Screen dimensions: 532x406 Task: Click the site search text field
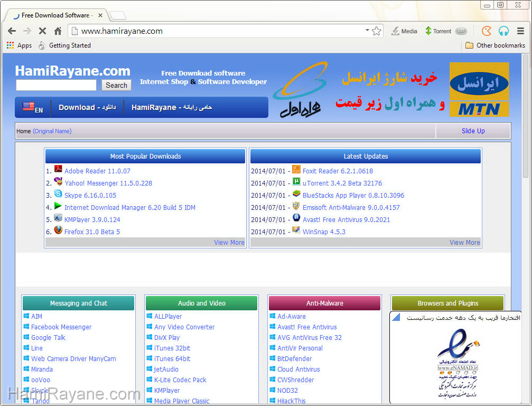click(x=57, y=85)
